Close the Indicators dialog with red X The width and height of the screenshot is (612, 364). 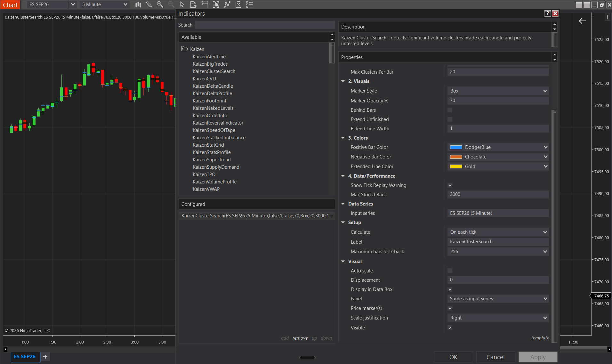(555, 13)
